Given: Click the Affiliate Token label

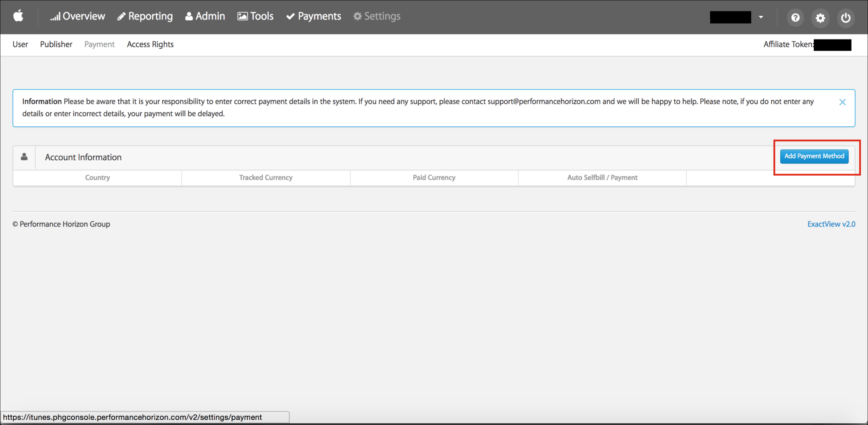Looking at the screenshot, I should coord(789,44).
